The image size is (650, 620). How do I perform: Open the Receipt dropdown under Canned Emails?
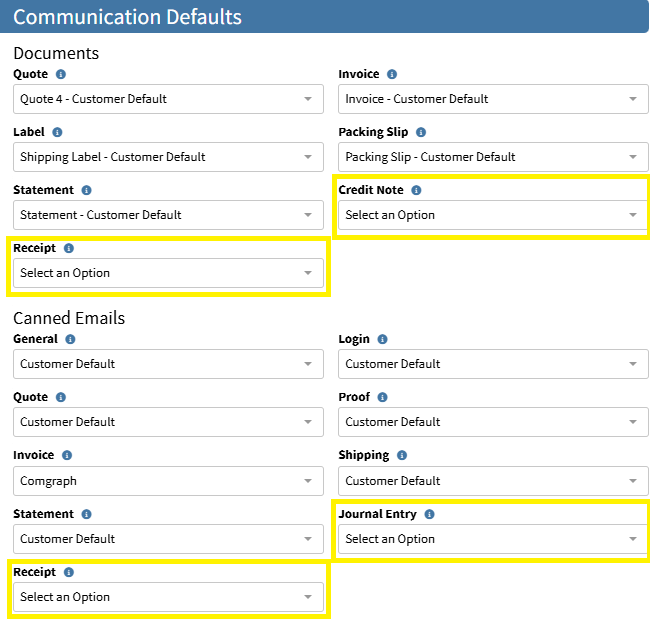pyautogui.click(x=168, y=597)
